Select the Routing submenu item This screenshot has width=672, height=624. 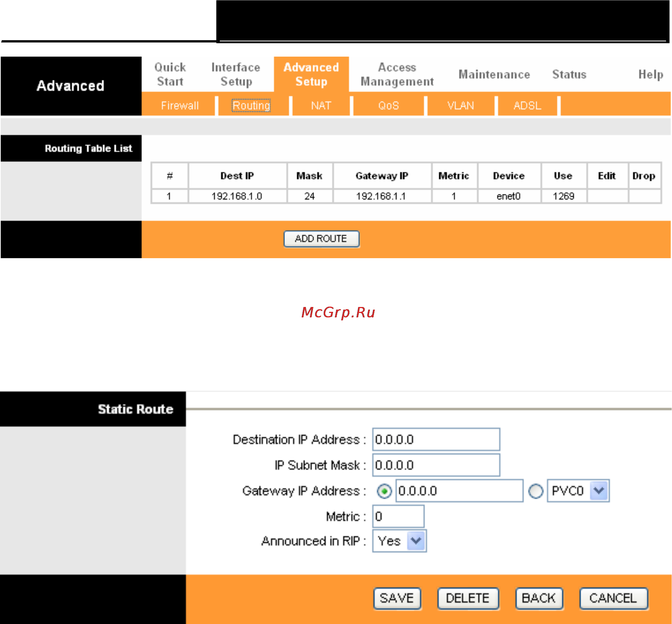251,105
